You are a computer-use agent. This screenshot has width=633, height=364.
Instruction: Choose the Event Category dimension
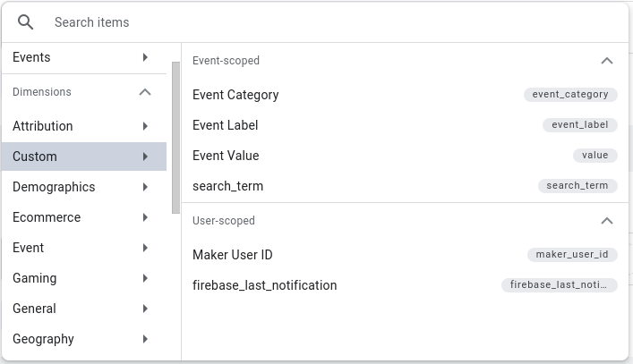tap(405, 95)
